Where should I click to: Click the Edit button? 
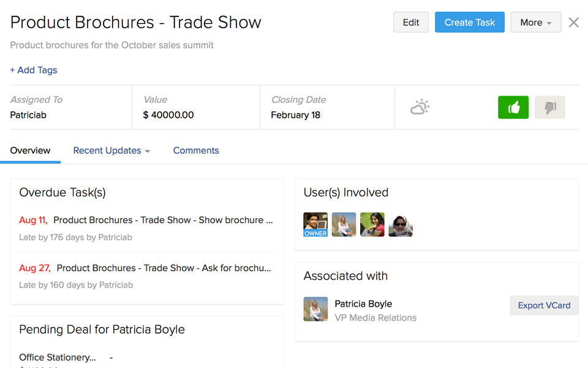pos(411,23)
